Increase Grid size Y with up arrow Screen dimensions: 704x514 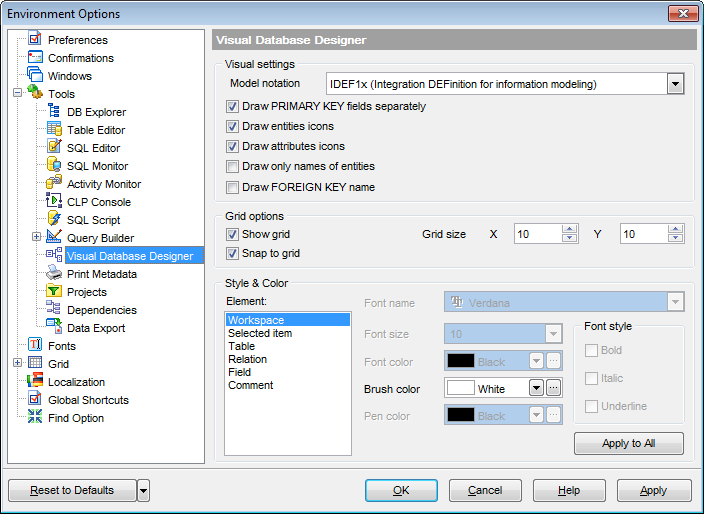click(675, 229)
